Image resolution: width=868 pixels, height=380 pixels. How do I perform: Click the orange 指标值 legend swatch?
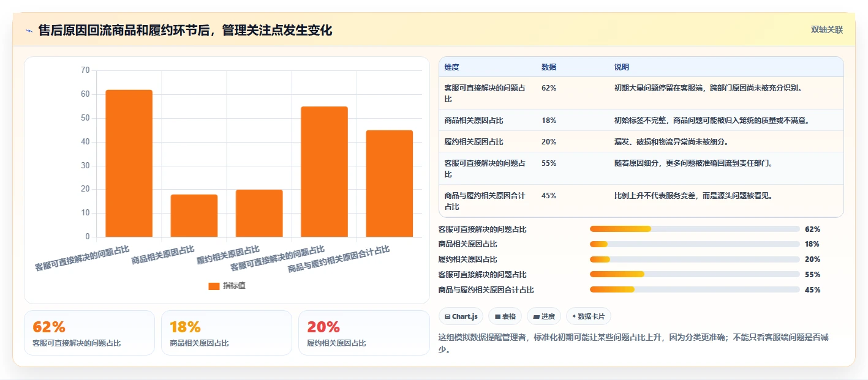pyautogui.click(x=214, y=286)
